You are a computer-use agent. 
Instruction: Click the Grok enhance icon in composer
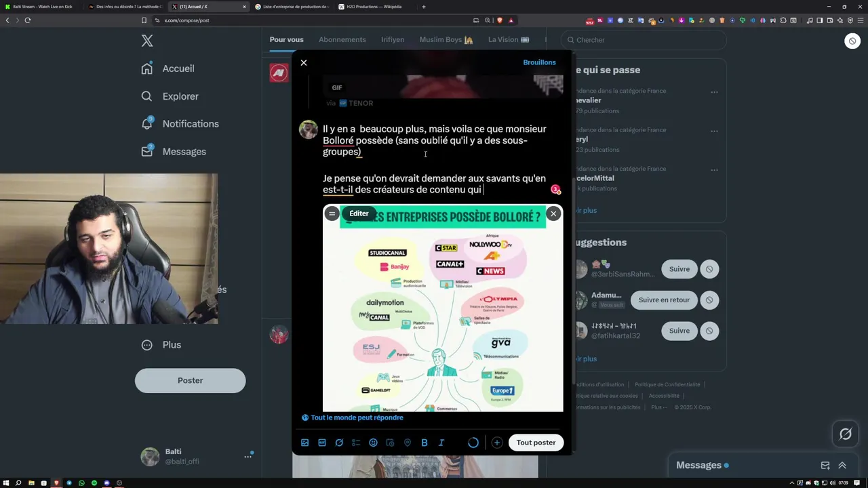click(x=339, y=443)
